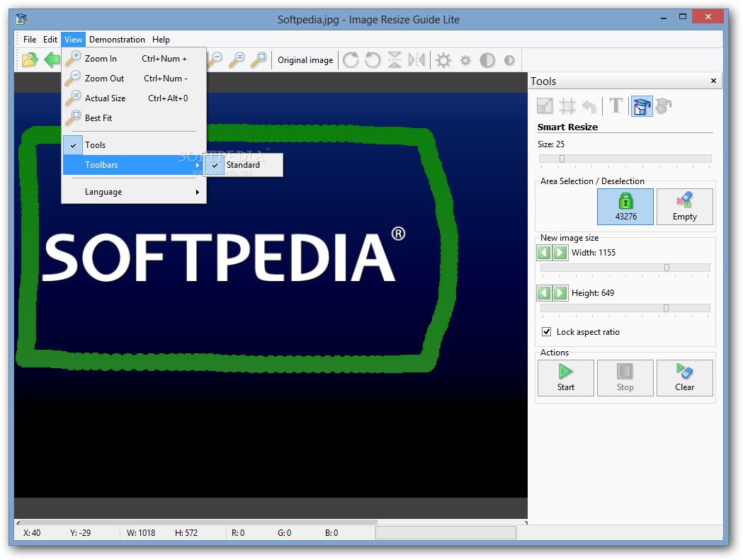Flip image vertically with toolbar icon
Image resolution: width=743 pixels, height=560 pixels.
[x=395, y=60]
